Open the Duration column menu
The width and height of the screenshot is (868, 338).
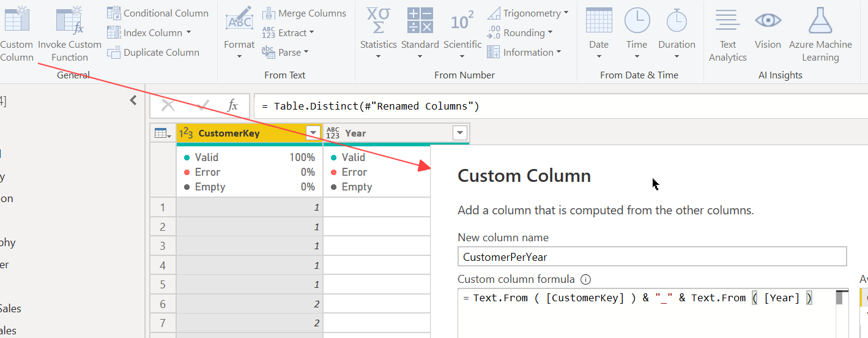pos(677,32)
